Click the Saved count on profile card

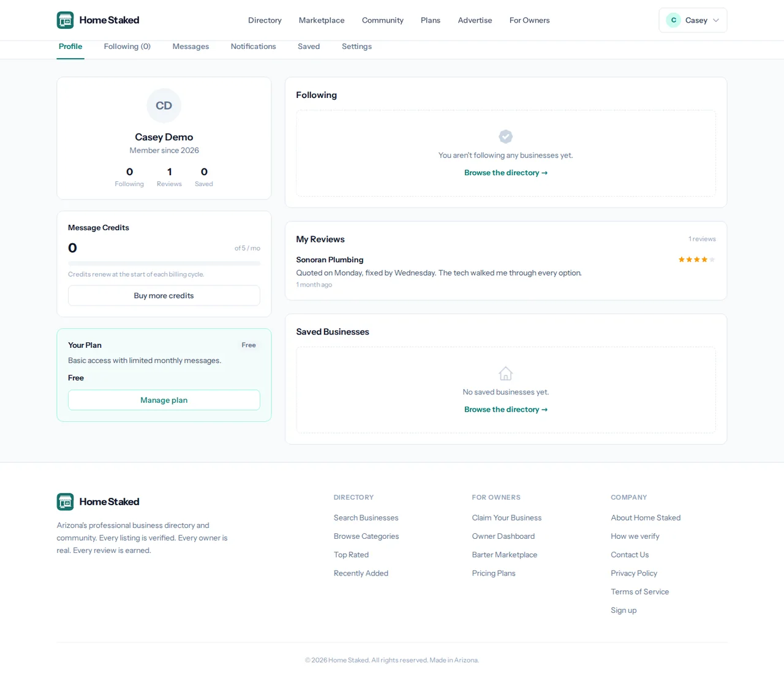click(x=204, y=177)
